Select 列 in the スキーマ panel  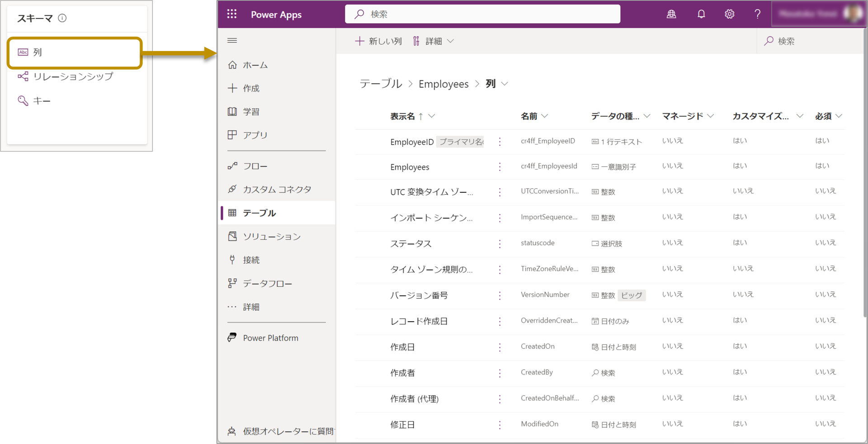[x=75, y=53]
